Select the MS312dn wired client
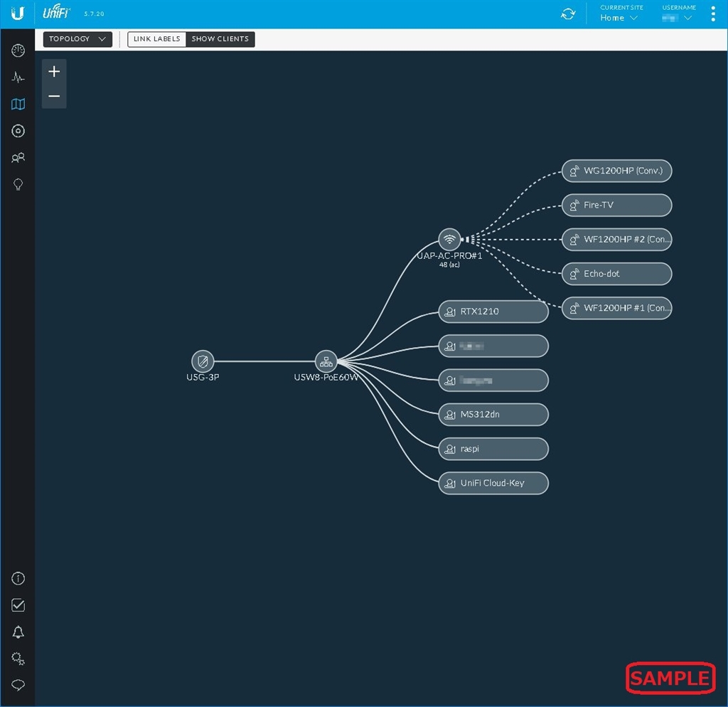The image size is (728, 707). click(x=493, y=415)
